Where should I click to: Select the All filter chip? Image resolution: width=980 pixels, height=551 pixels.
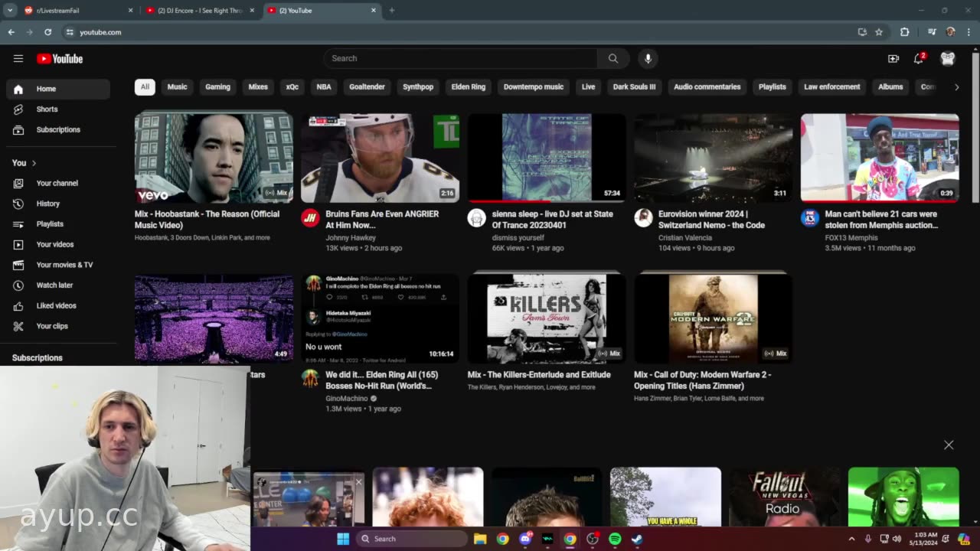[145, 87]
